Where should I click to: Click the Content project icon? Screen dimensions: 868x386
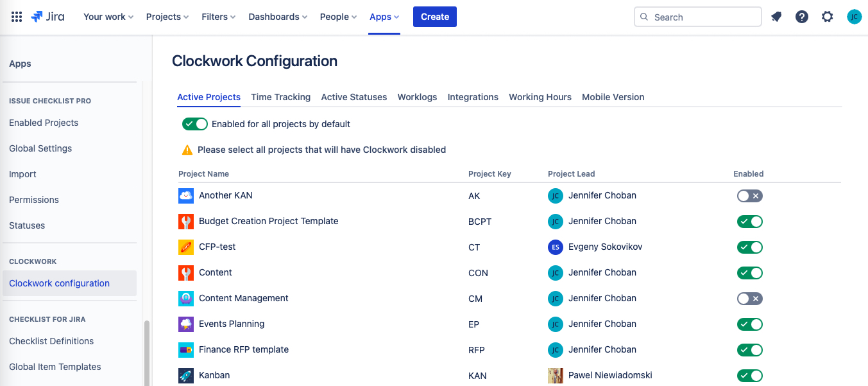pyautogui.click(x=186, y=272)
